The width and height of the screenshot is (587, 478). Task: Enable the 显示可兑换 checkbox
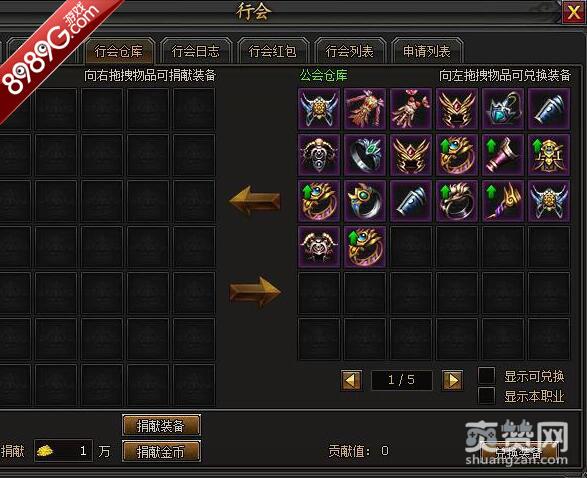[x=487, y=375]
